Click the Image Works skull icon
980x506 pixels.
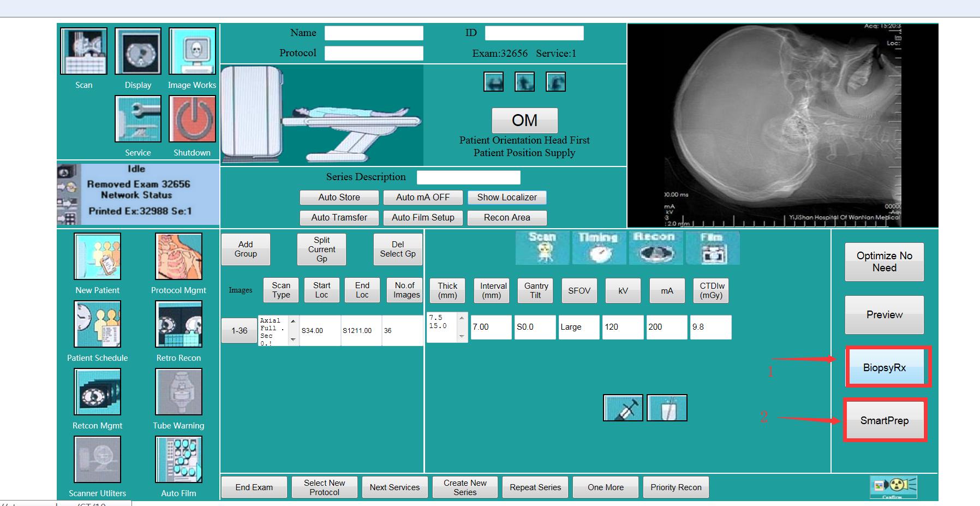(192, 51)
